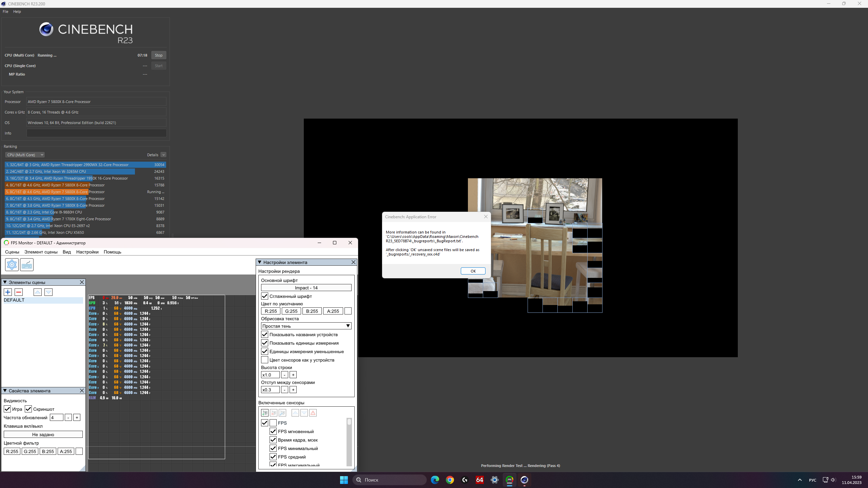Uncheck the Скриншот visibility checkbox
Viewport: 868px width, 488px height.
(x=28, y=409)
